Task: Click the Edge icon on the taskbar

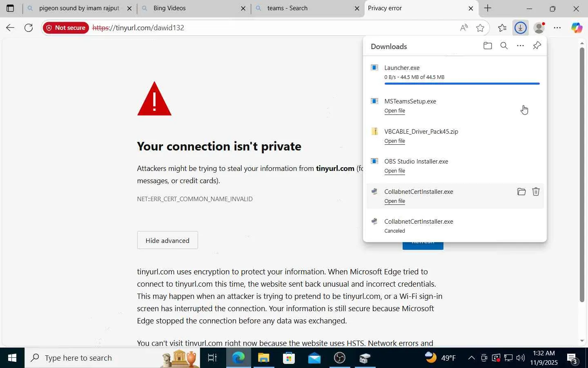Action: (238, 358)
